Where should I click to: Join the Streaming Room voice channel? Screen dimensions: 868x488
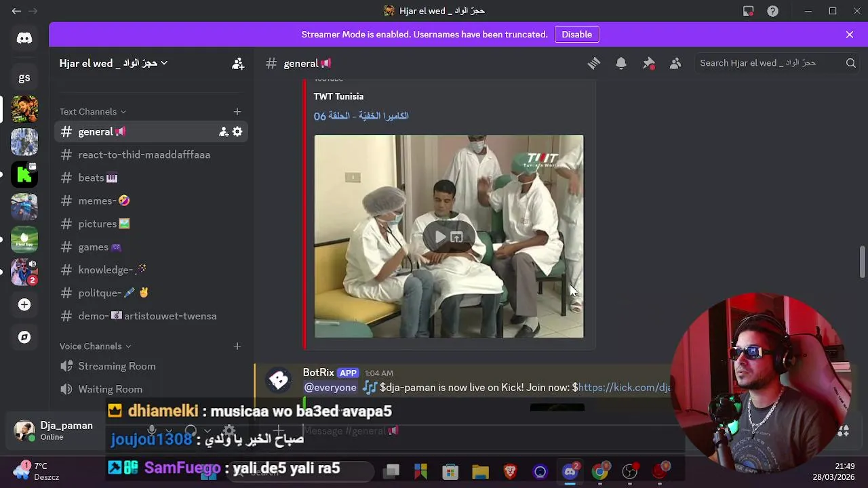coord(151,366)
